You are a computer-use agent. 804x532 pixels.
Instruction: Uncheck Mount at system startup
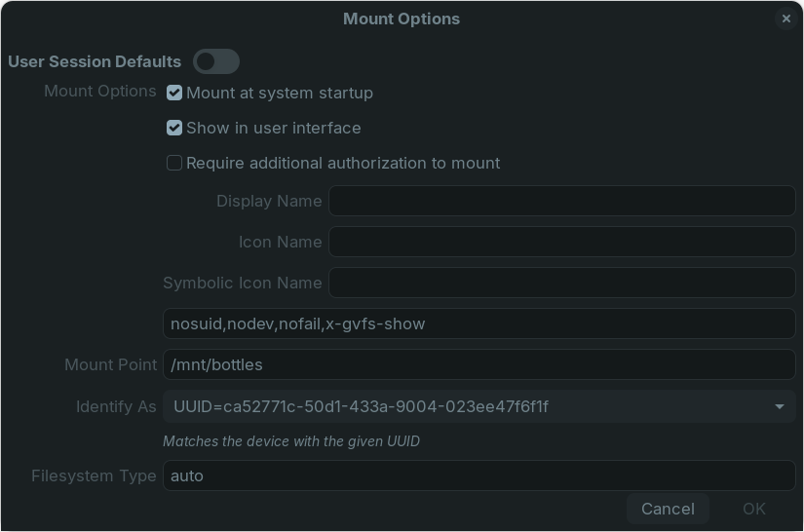[174, 94]
